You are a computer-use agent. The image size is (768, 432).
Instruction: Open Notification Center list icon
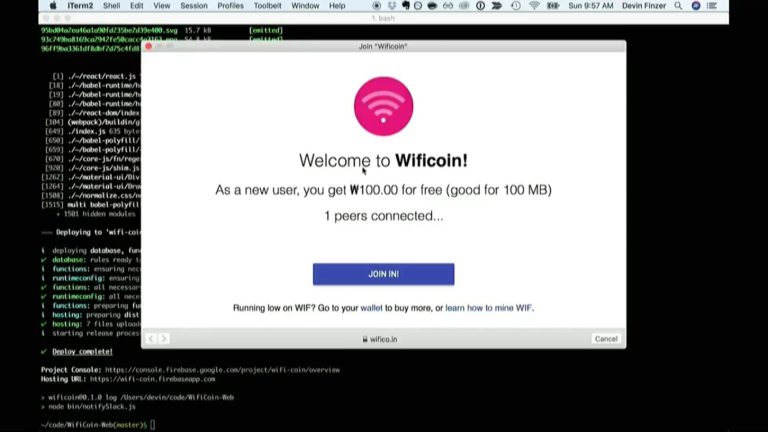[x=712, y=6]
